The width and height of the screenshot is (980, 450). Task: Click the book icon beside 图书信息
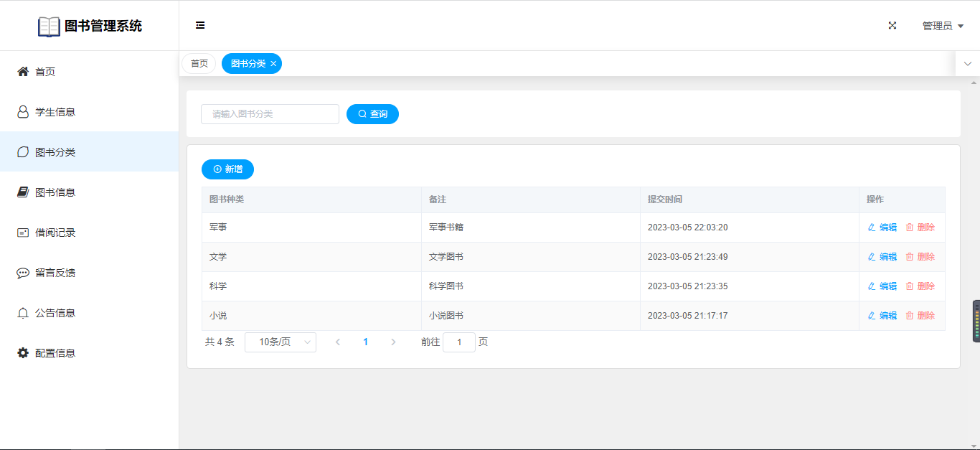point(23,192)
